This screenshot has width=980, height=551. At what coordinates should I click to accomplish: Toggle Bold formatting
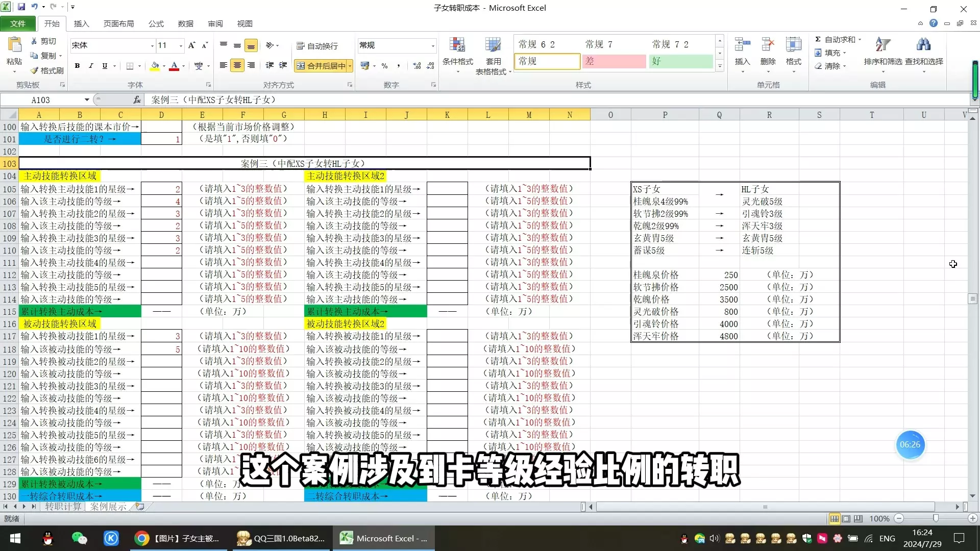(x=77, y=66)
